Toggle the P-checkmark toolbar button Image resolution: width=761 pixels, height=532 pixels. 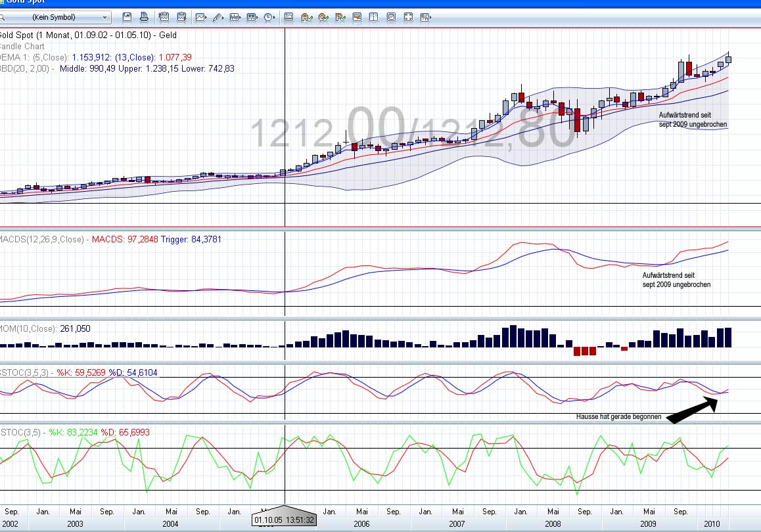340,17
